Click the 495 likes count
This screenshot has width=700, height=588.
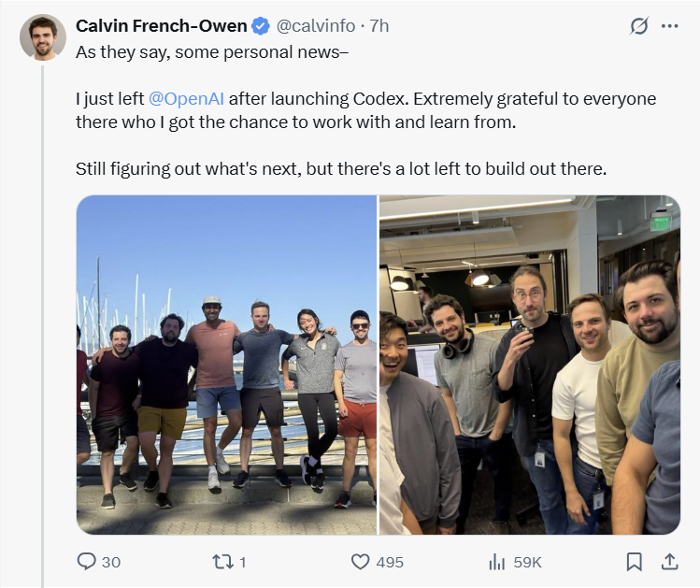point(390,562)
